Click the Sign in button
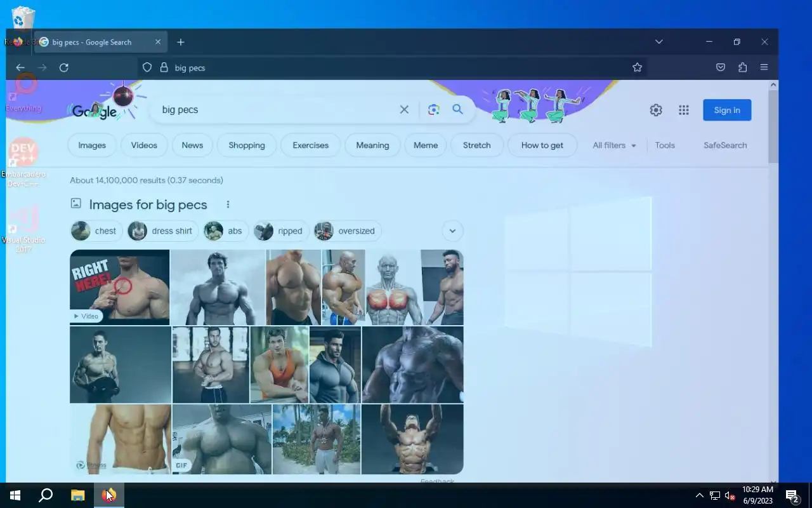The height and width of the screenshot is (508, 812). click(727, 110)
